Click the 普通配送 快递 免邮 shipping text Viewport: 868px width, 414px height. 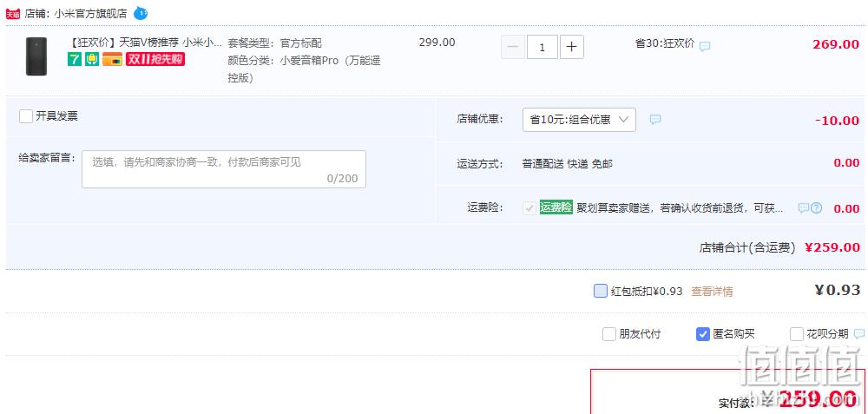tap(568, 164)
